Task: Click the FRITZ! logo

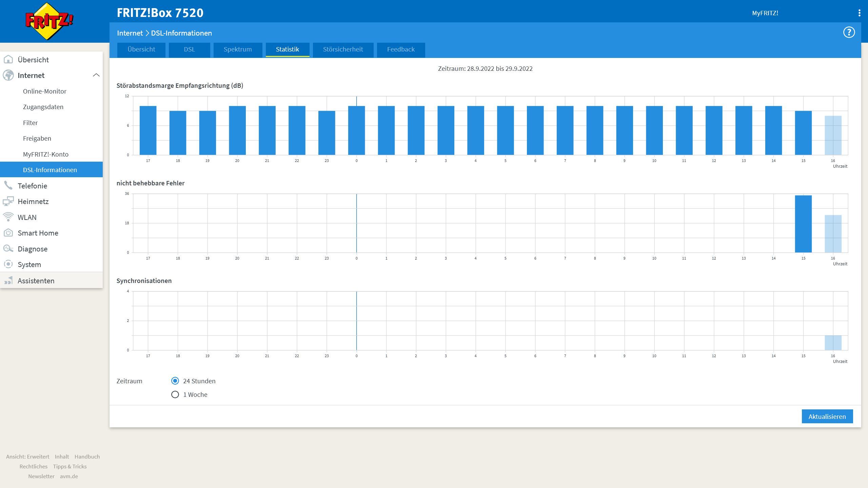Action: pyautogui.click(x=50, y=21)
